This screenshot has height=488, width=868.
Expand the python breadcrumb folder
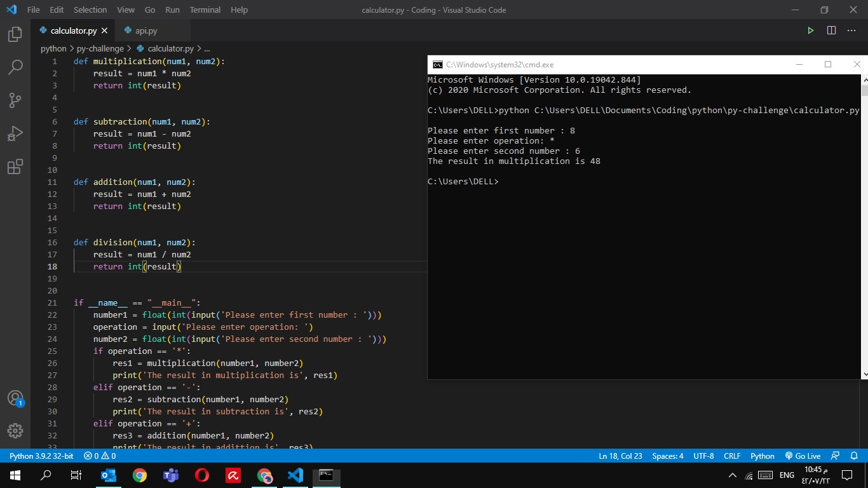click(53, 48)
